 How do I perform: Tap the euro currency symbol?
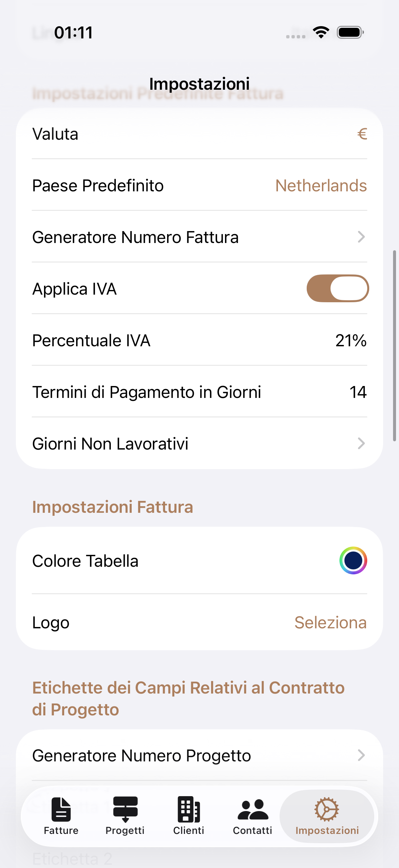(362, 134)
